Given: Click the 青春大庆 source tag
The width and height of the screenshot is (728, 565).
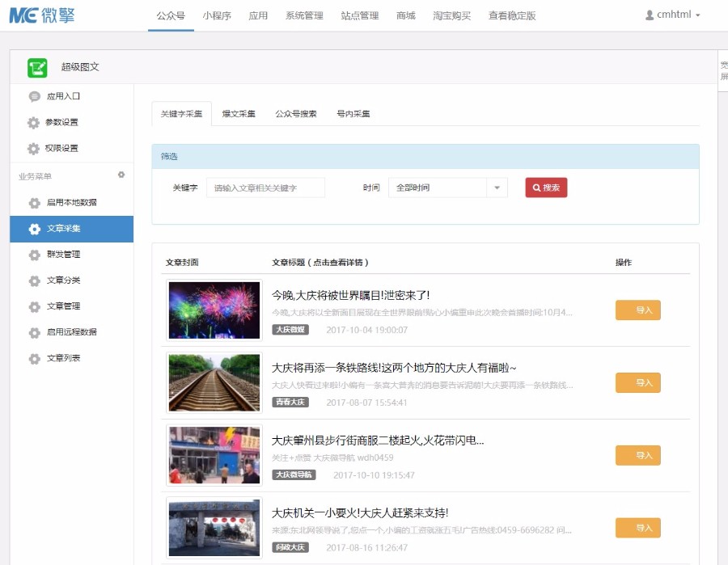Looking at the screenshot, I should (290, 403).
